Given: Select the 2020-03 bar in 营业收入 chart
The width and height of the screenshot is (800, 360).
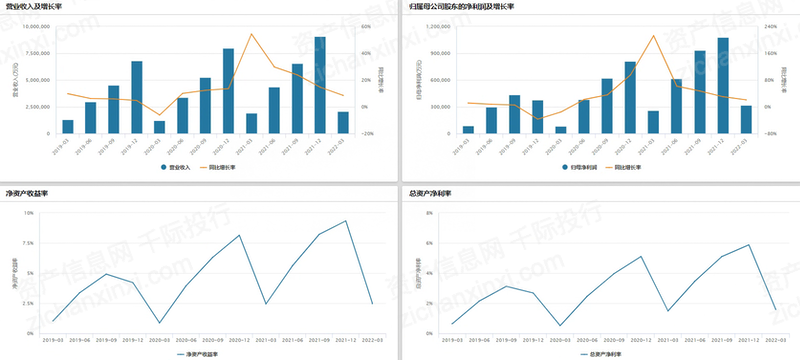Looking at the screenshot, I should 160,127.
